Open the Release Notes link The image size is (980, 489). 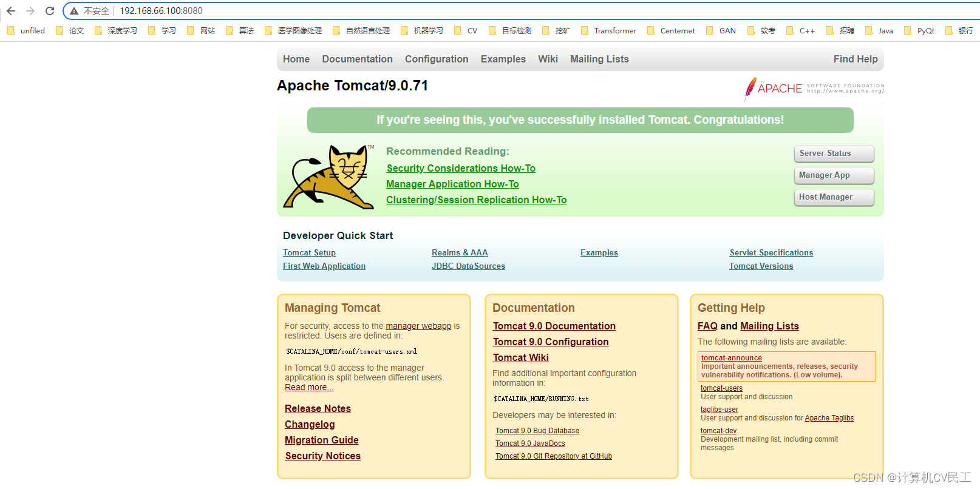(318, 408)
